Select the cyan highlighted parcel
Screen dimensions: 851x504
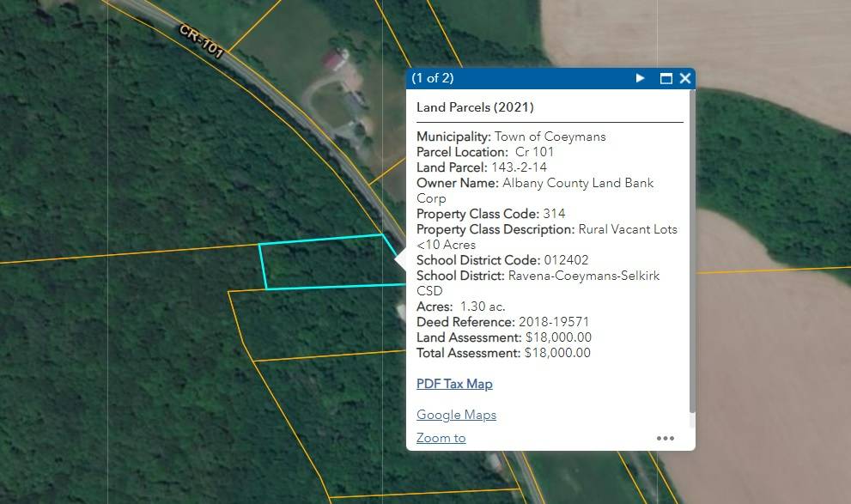point(322,262)
